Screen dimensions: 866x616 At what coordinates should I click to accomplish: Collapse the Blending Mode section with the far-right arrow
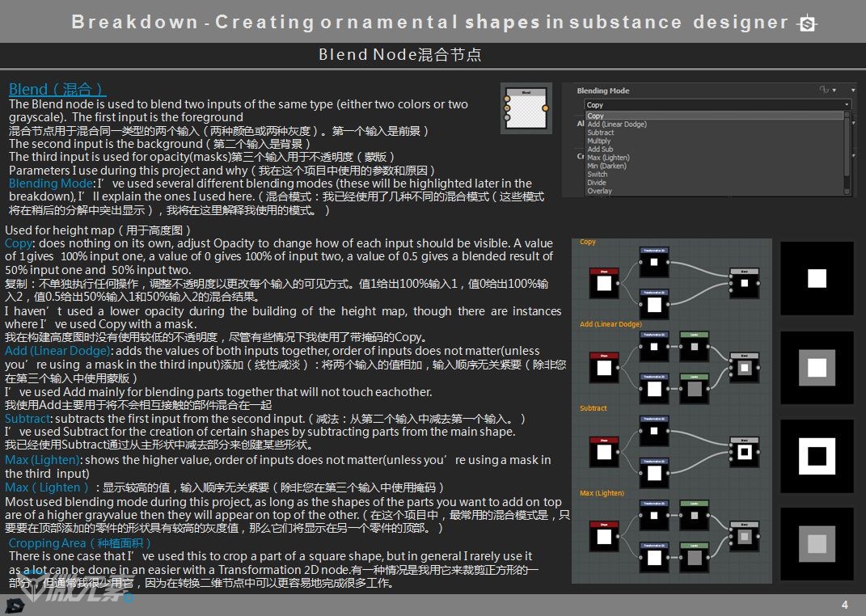(853, 90)
